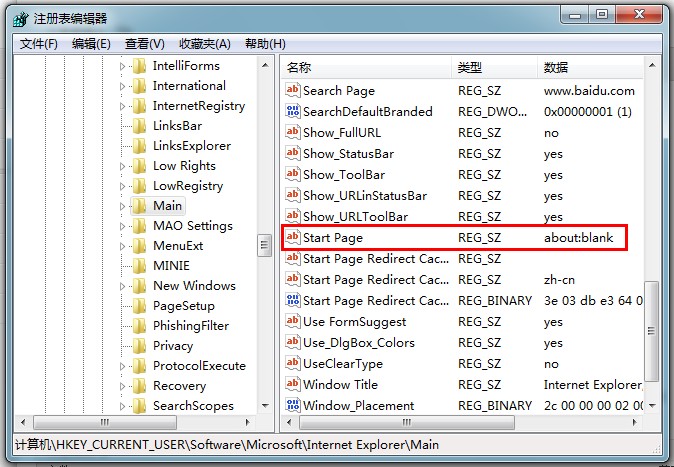Click the string icon beside Window Title

[293, 384]
